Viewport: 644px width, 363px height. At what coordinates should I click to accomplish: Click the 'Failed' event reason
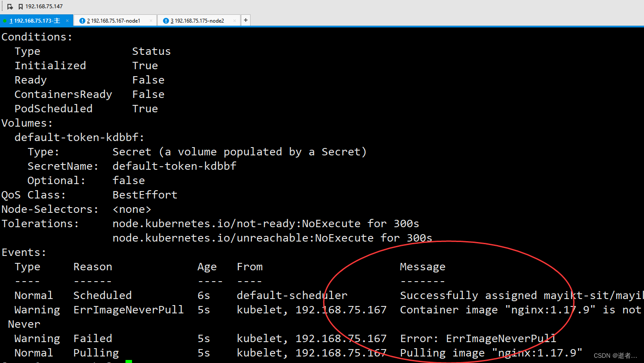pyautogui.click(x=93, y=339)
